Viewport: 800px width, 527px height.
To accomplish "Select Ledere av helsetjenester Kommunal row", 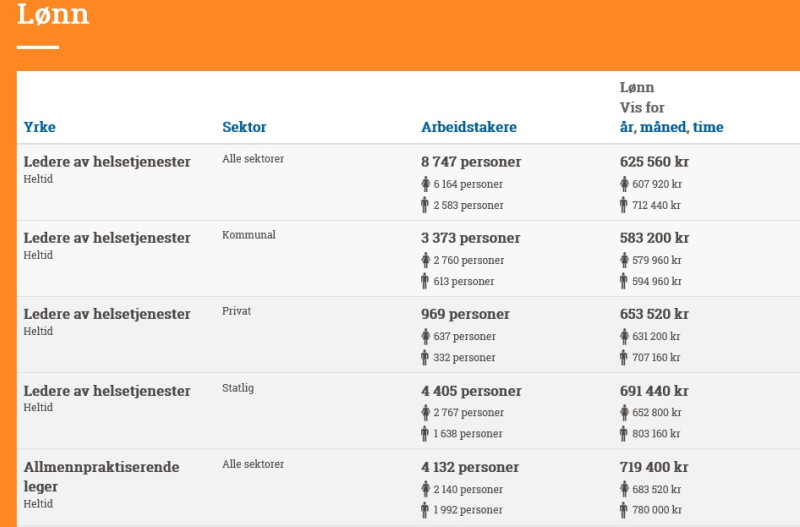I will coord(408,259).
